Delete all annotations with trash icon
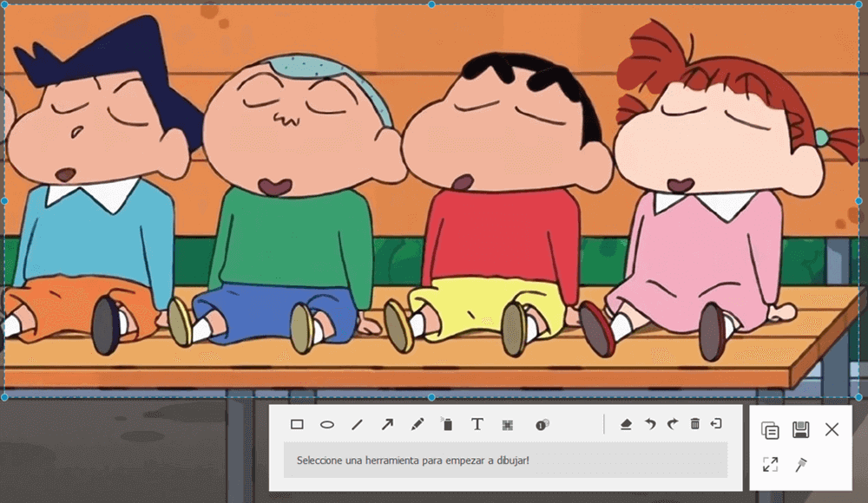The width and height of the screenshot is (868, 503). click(x=695, y=423)
